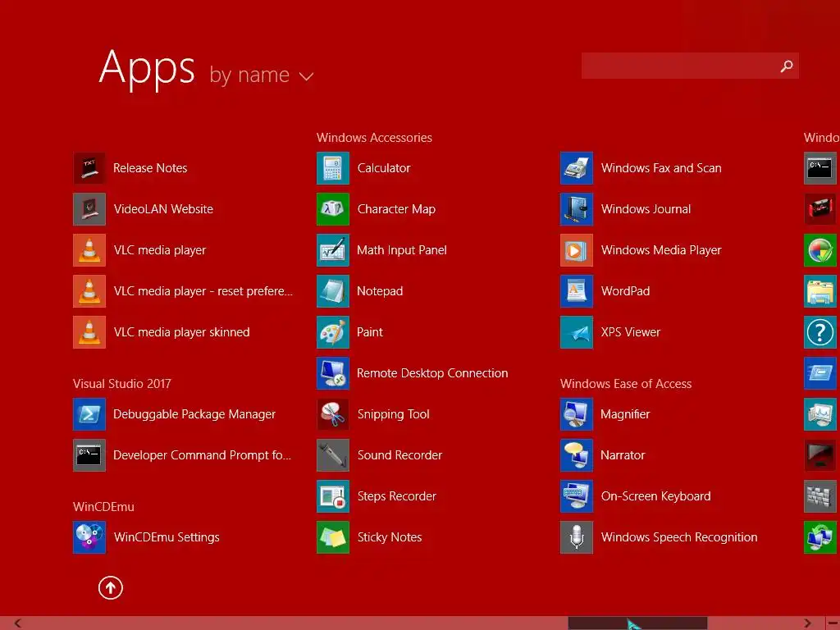840x630 pixels.
Task: Click the chevron next to by name
Action: point(306,76)
